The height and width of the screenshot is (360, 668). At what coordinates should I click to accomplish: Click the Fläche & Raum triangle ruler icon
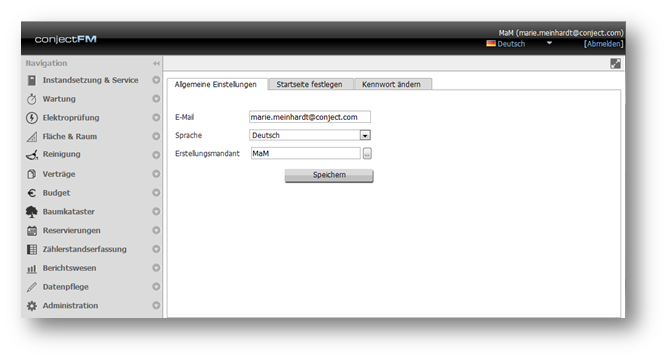tap(32, 137)
